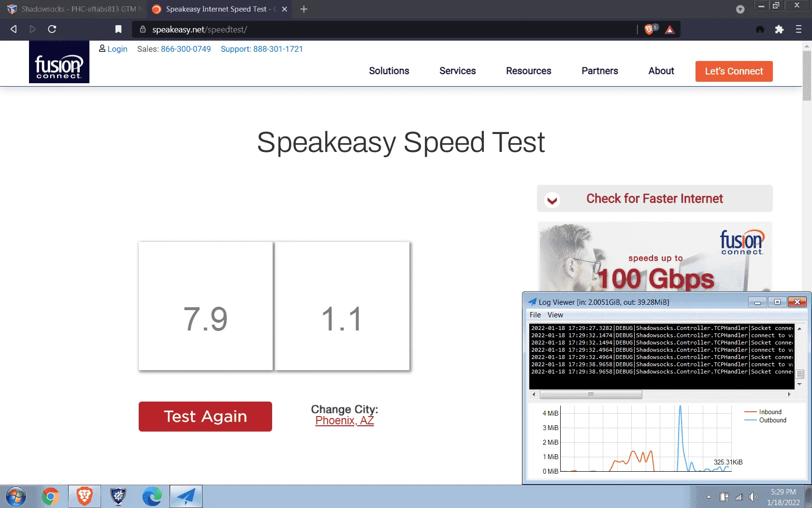Screen dimensions: 812x508
Task: Open the tab search dropdown circle
Action: coord(740,9)
